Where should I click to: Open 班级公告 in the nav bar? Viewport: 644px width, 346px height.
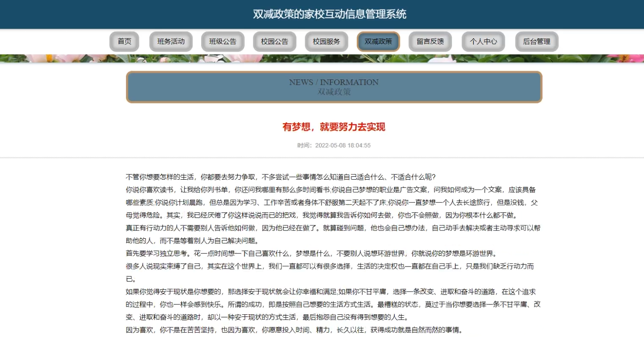223,42
